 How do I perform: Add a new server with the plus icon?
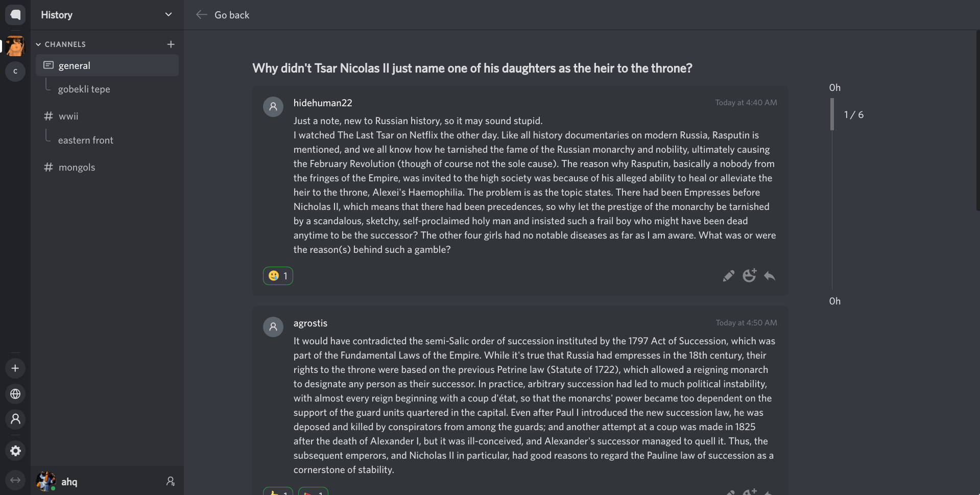(15, 368)
